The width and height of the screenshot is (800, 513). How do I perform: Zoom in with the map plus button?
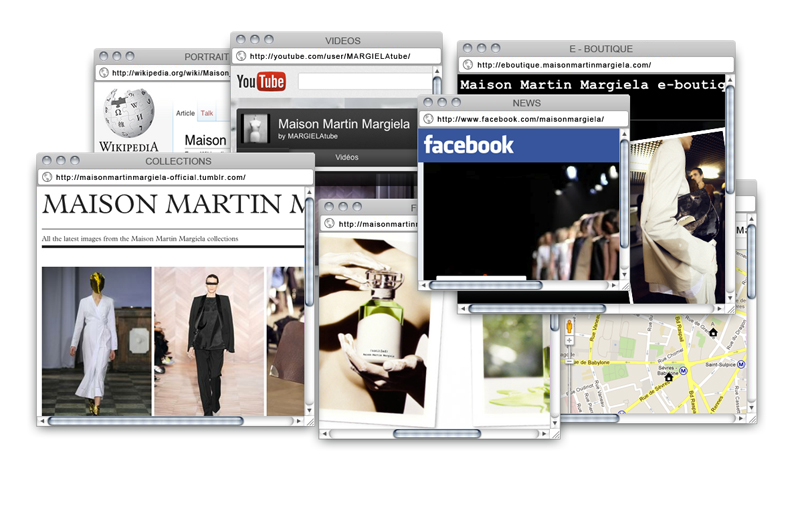[569, 340]
